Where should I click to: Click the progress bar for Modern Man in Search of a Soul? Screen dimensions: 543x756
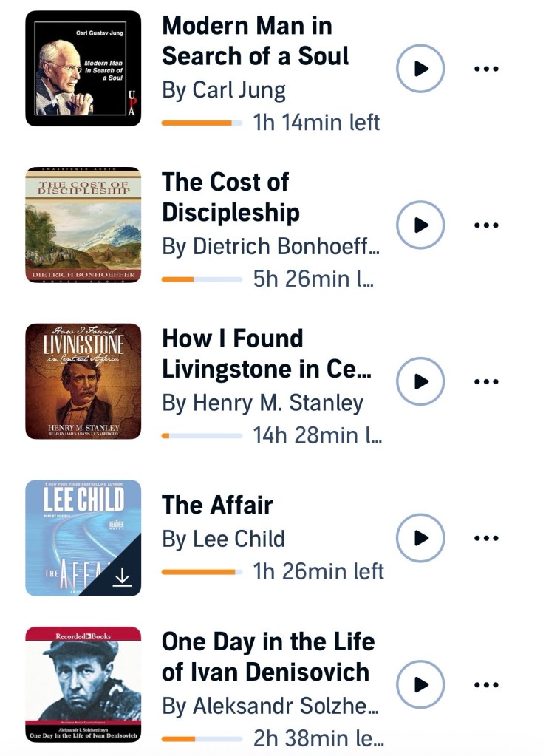[202, 123]
